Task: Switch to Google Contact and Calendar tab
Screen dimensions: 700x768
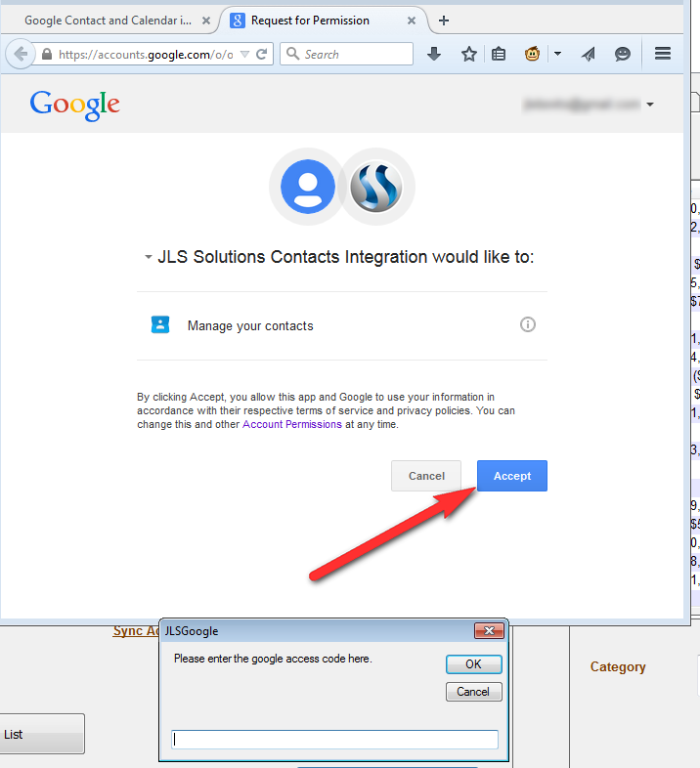Action: (108, 21)
